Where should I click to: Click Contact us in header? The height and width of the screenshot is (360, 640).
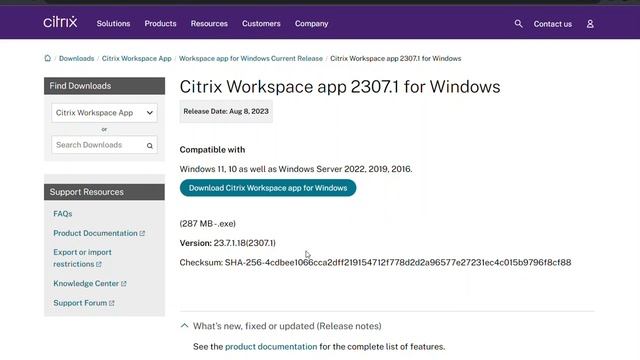[x=553, y=24]
